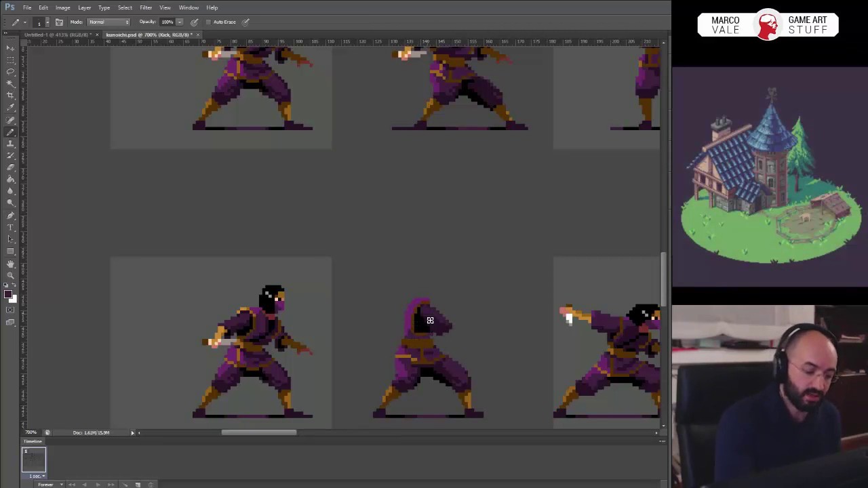This screenshot has width=868, height=488.
Task: Click pressure for size icon after Auto Erase
Action: coord(245,22)
